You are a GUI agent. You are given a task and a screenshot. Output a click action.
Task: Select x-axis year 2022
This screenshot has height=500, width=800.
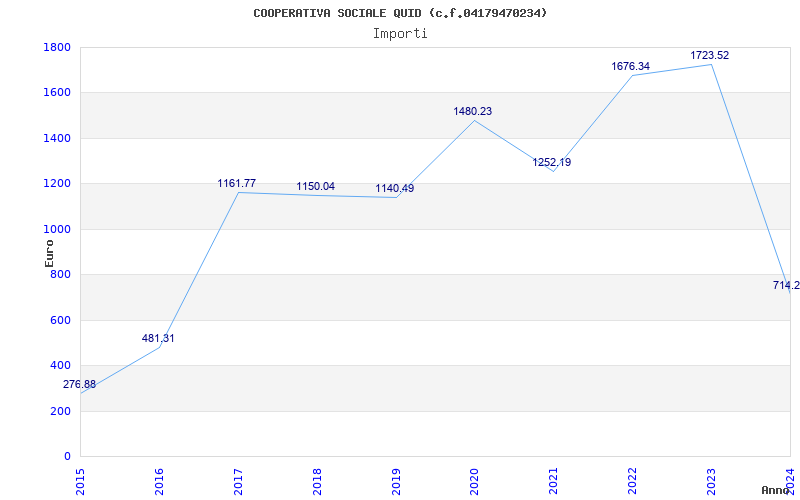coord(632,481)
